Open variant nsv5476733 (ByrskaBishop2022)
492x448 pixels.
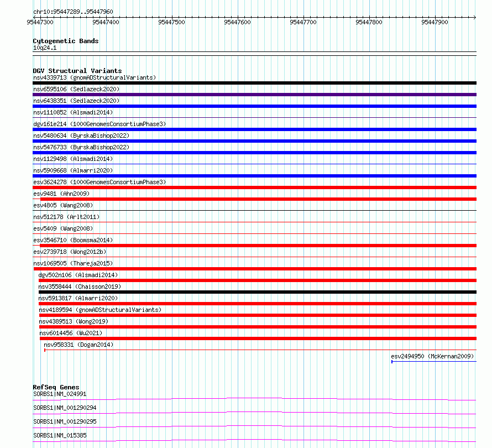pos(81,147)
